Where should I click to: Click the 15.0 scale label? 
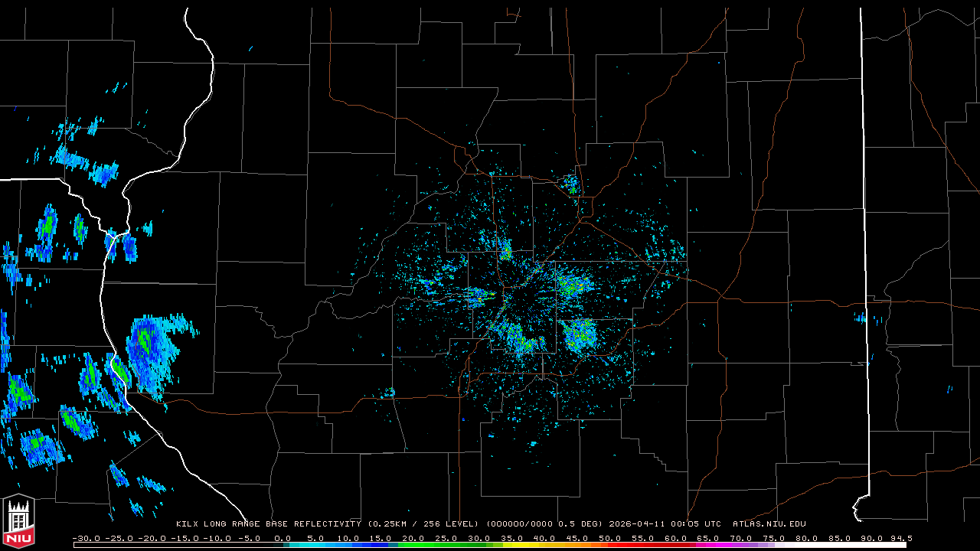[381, 539]
